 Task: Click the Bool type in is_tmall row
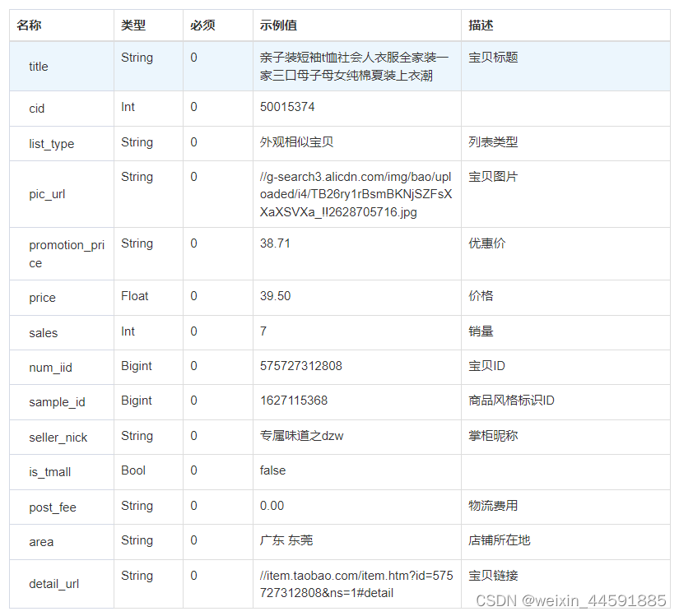pyautogui.click(x=133, y=470)
